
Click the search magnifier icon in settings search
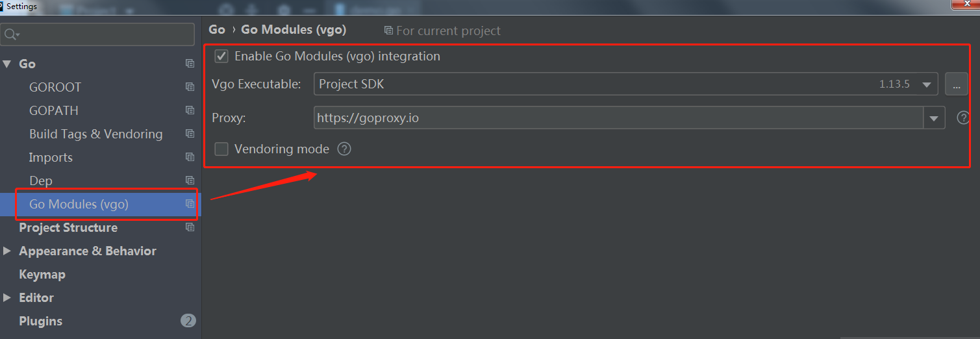[x=12, y=34]
